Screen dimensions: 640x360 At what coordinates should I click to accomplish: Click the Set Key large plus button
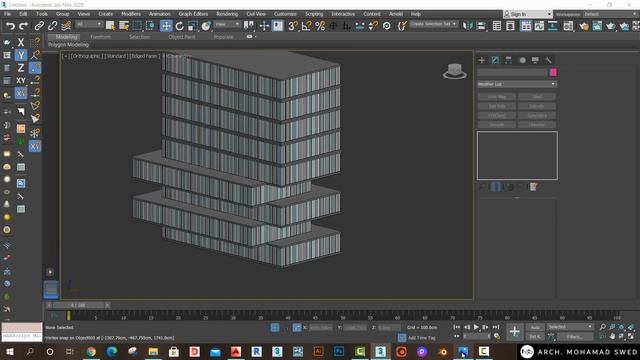pyautogui.click(x=515, y=331)
